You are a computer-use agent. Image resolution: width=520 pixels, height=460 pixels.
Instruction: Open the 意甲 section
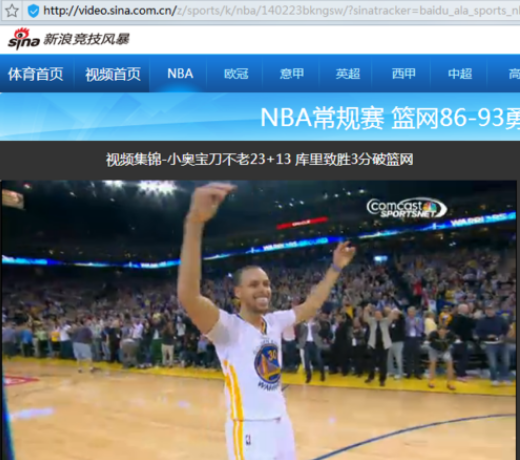(x=292, y=74)
